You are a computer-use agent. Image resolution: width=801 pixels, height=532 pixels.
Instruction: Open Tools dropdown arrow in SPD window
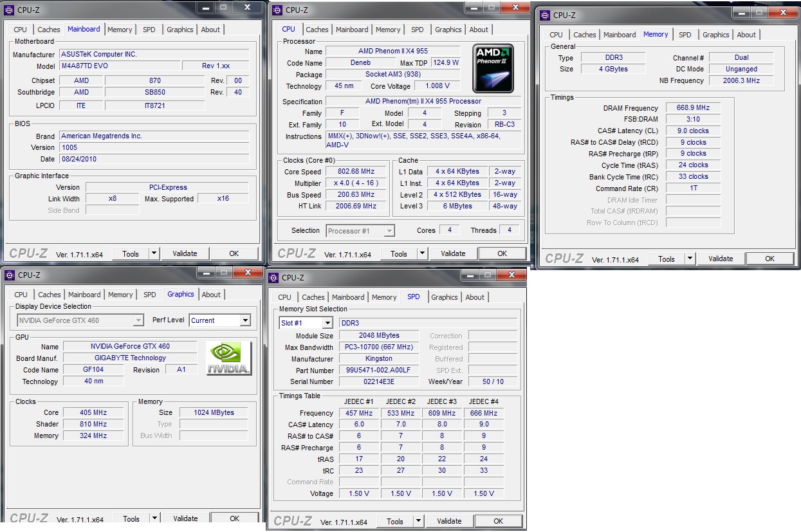(418, 521)
